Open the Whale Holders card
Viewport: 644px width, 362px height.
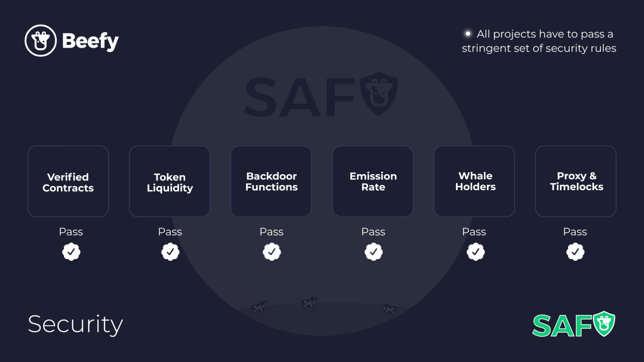(x=474, y=181)
